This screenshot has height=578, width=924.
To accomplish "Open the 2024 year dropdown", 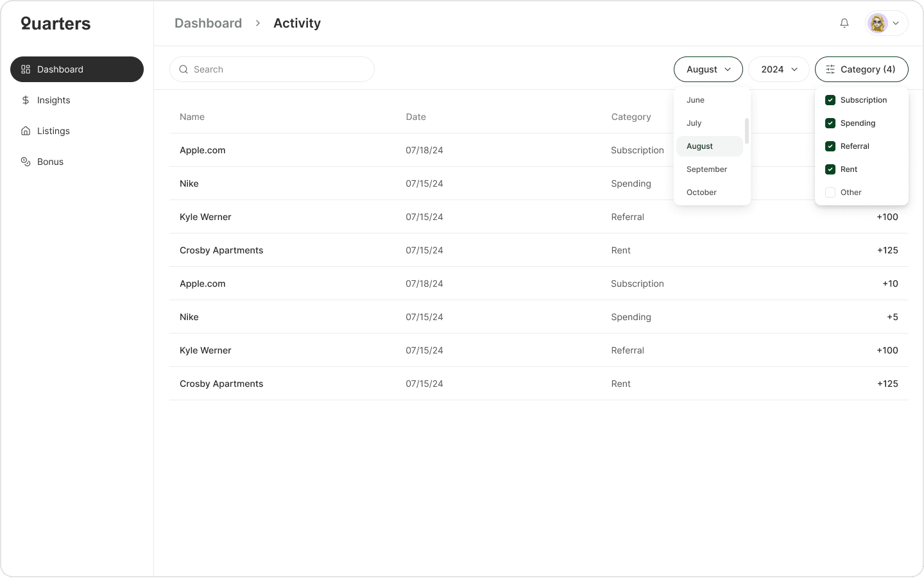I will pos(778,69).
